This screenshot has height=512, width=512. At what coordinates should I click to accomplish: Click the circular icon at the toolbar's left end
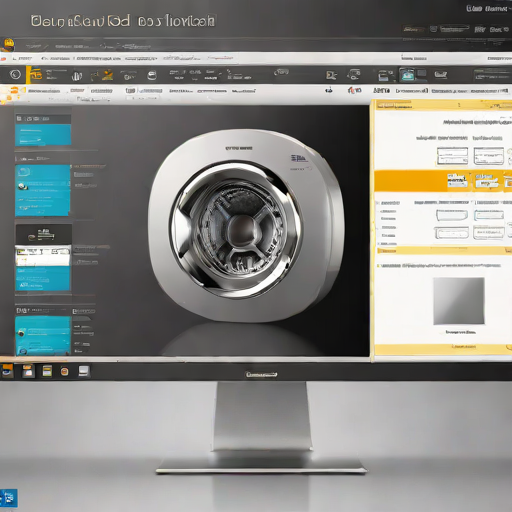click(x=15, y=74)
